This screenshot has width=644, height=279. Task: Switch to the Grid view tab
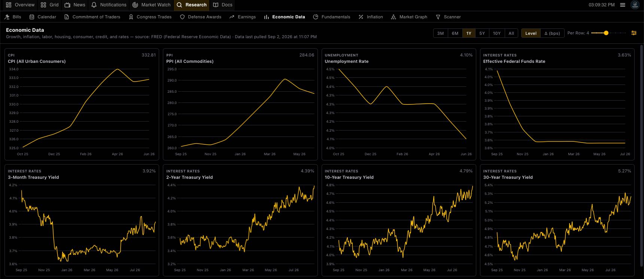(x=50, y=5)
